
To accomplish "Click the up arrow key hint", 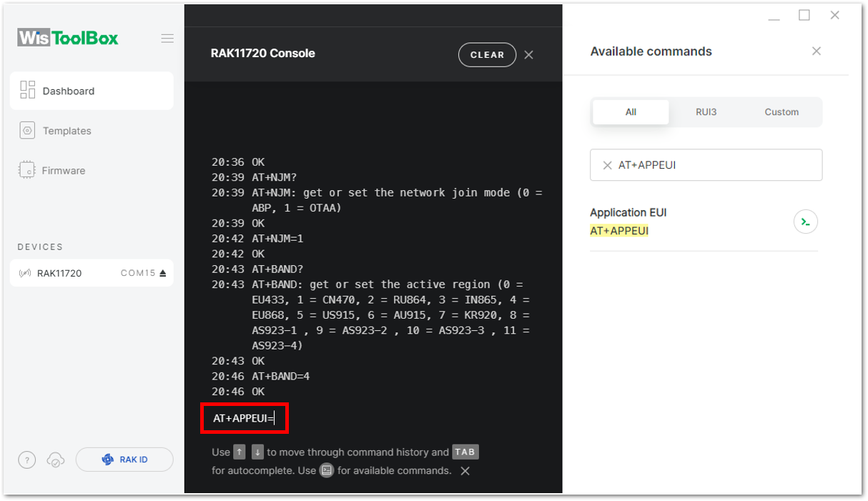I will [x=240, y=452].
